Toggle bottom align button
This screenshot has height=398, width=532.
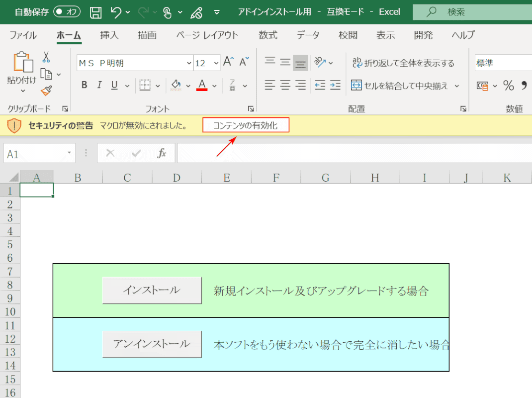pyautogui.click(x=301, y=63)
